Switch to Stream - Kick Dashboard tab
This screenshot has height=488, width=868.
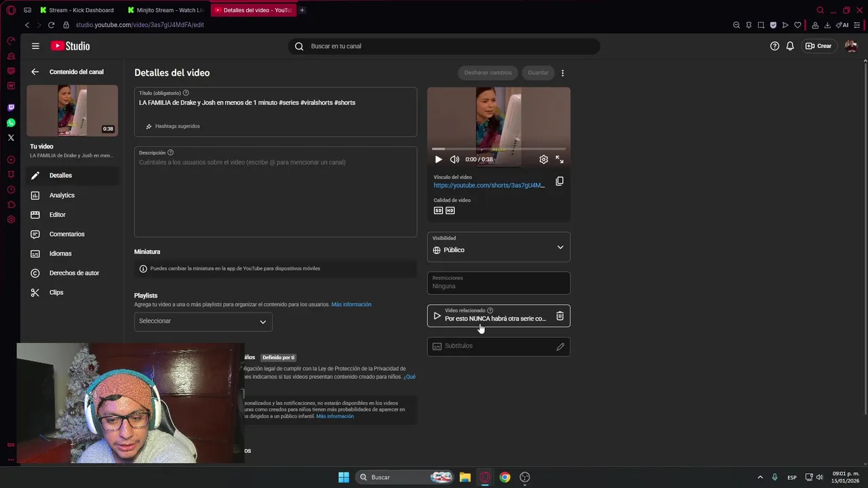[x=78, y=10]
